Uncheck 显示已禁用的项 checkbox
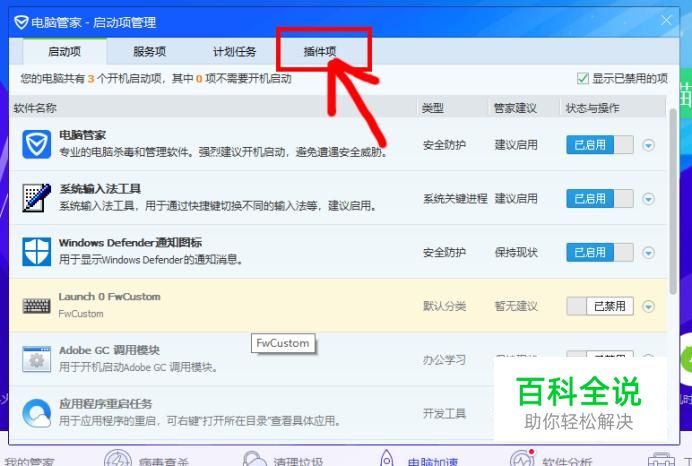The height and width of the screenshot is (466, 692). pyautogui.click(x=583, y=79)
